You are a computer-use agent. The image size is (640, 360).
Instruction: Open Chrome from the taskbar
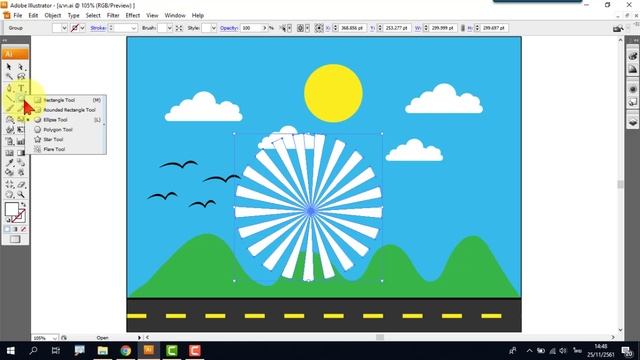point(126,351)
